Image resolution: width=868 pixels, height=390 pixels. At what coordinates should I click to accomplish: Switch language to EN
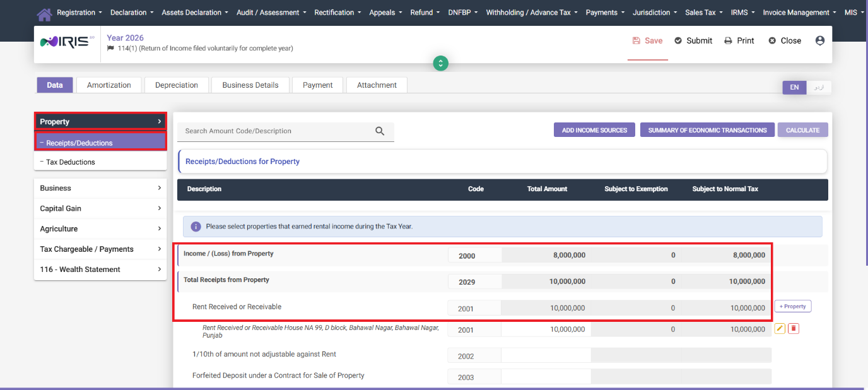coord(794,87)
